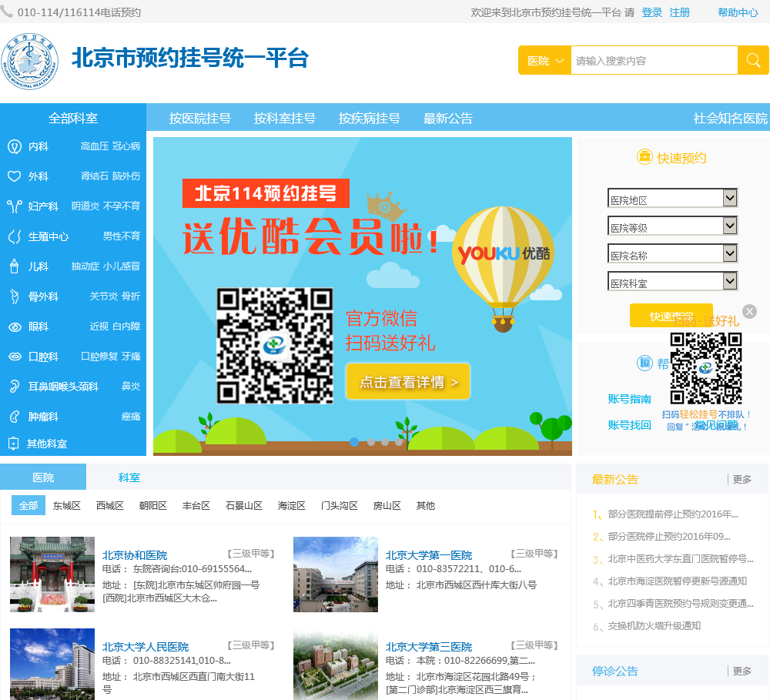Filter hospitals by 全部
Image resolution: width=770 pixels, height=700 pixels.
28,505
